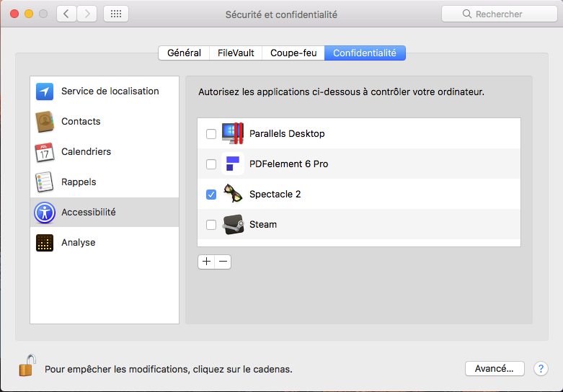This screenshot has height=392, width=563.
Task: Click the Service de localisation arrow icon
Action: [x=45, y=92]
